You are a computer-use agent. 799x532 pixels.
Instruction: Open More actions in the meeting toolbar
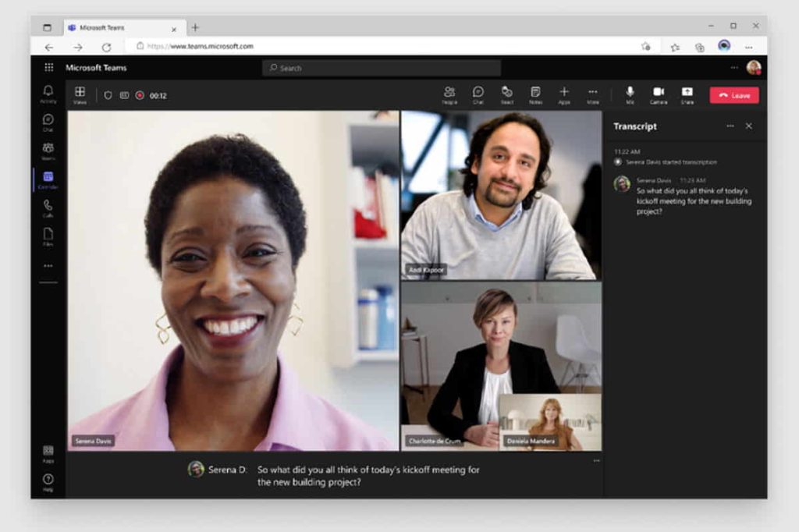(593, 94)
